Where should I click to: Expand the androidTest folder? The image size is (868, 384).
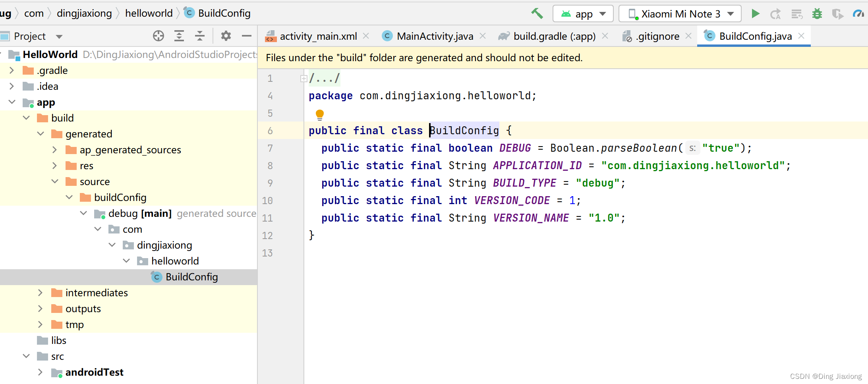(x=41, y=372)
